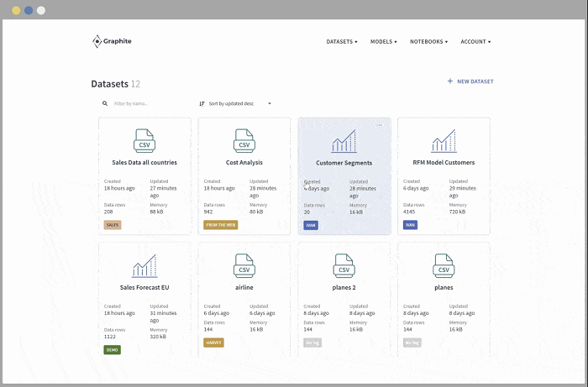588x387 pixels.
Task: Click the No tag label on planes 2
Action: pyautogui.click(x=312, y=343)
